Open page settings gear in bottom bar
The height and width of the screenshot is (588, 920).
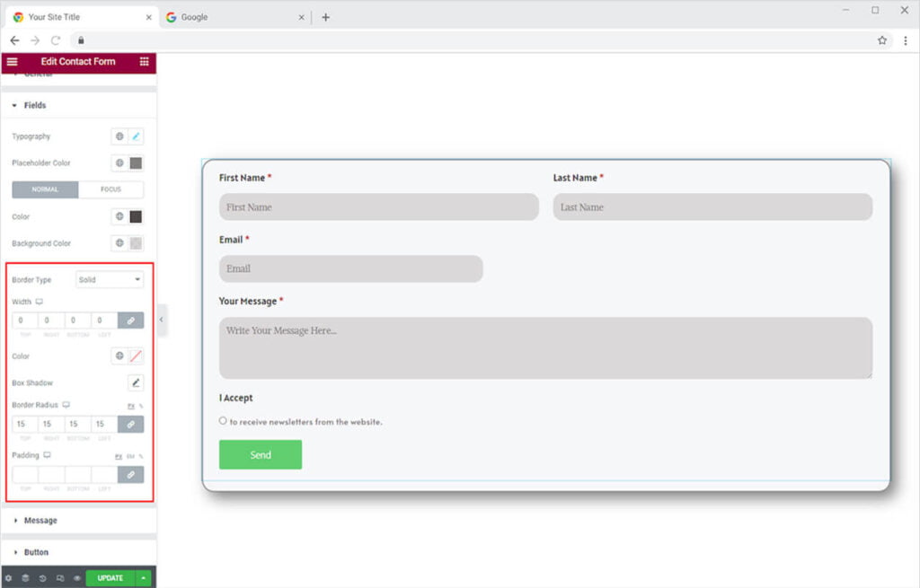pyautogui.click(x=9, y=578)
